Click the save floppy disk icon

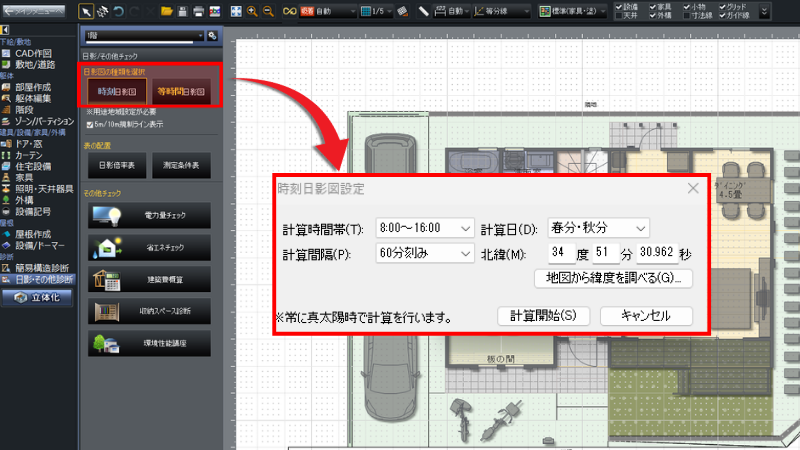point(183,11)
